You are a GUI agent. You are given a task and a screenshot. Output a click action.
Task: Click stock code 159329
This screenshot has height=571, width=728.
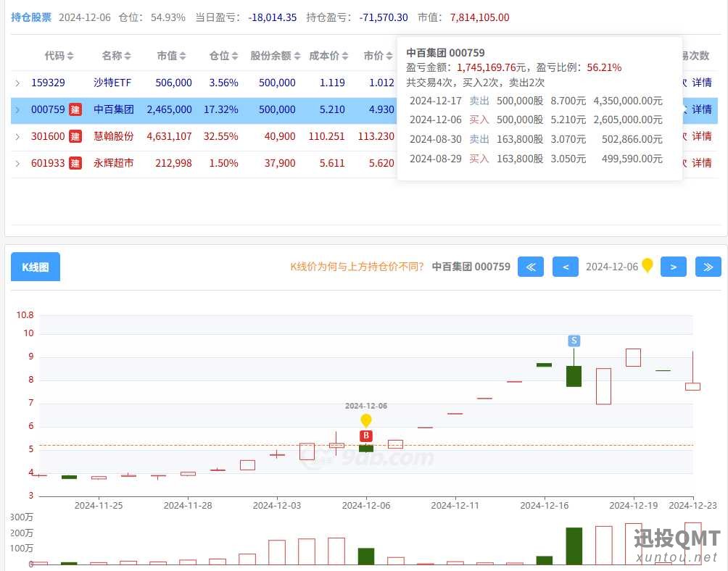(x=48, y=83)
